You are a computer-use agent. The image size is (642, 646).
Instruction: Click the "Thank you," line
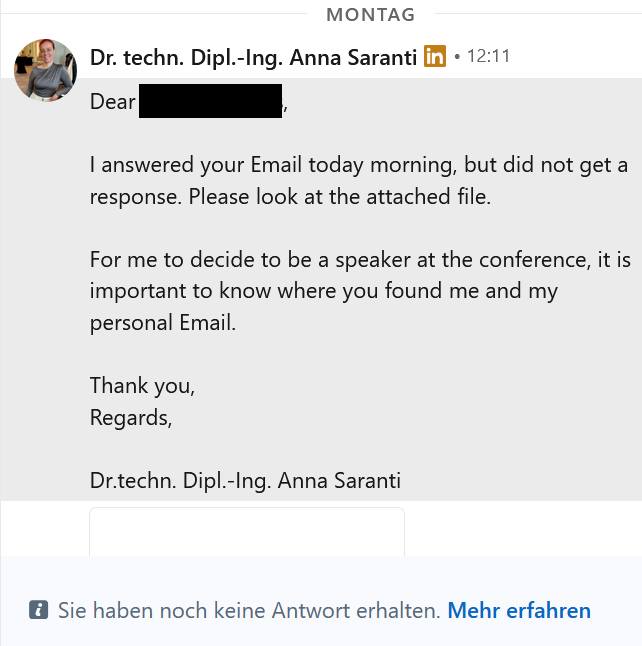point(142,385)
